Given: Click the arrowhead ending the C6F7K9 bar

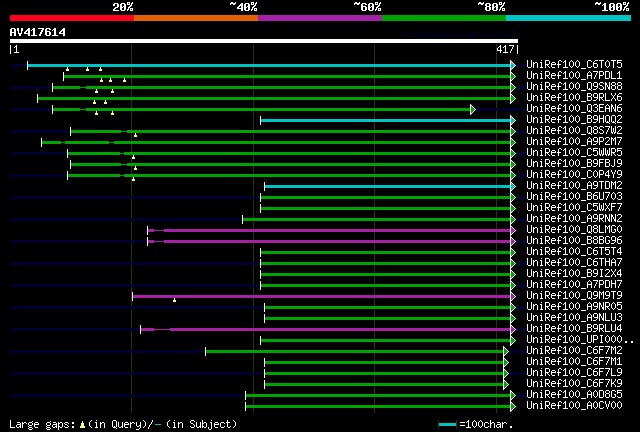Looking at the screenshot, I should (x=506, y=385).
